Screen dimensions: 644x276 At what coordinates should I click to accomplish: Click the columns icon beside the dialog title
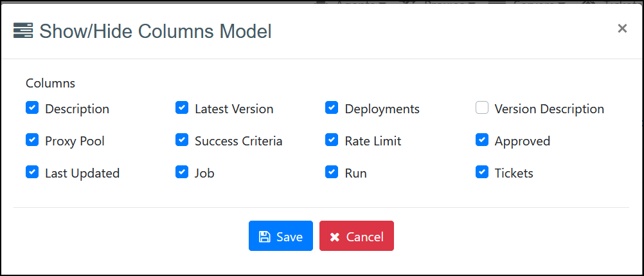pos(23,31)
